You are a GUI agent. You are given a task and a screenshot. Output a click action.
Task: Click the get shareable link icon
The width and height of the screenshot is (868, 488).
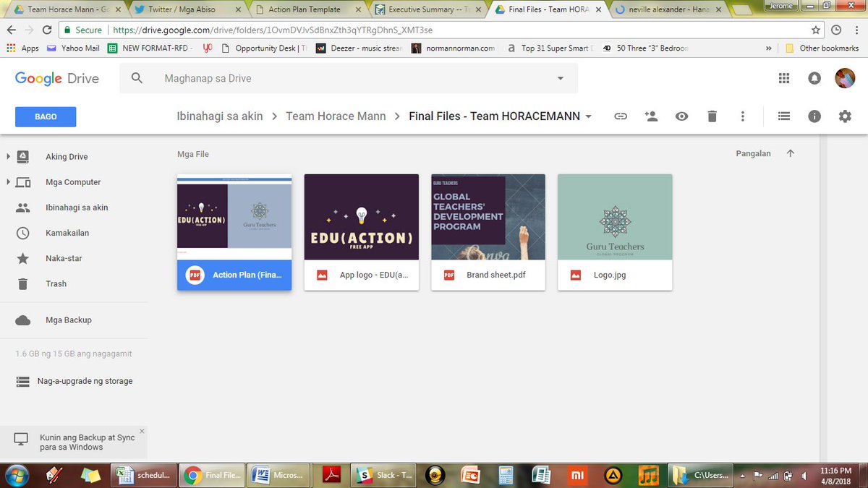click(620, 116)
